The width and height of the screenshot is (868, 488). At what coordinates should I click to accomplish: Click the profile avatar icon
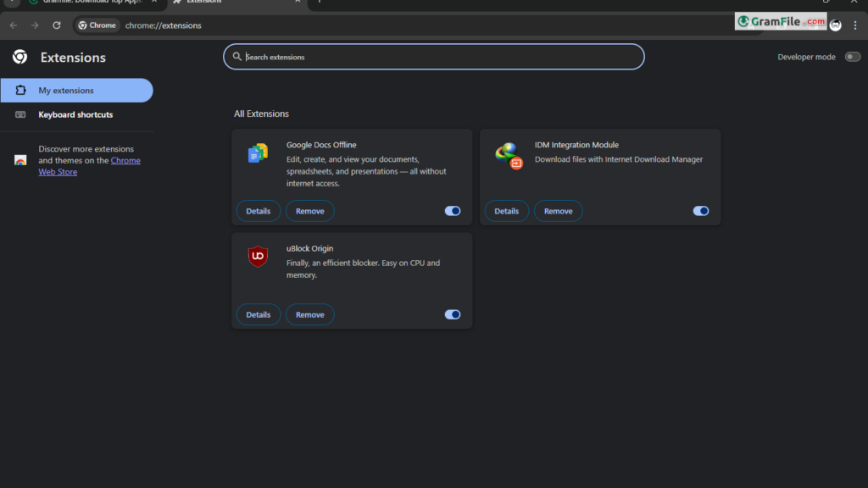(835, 25)
